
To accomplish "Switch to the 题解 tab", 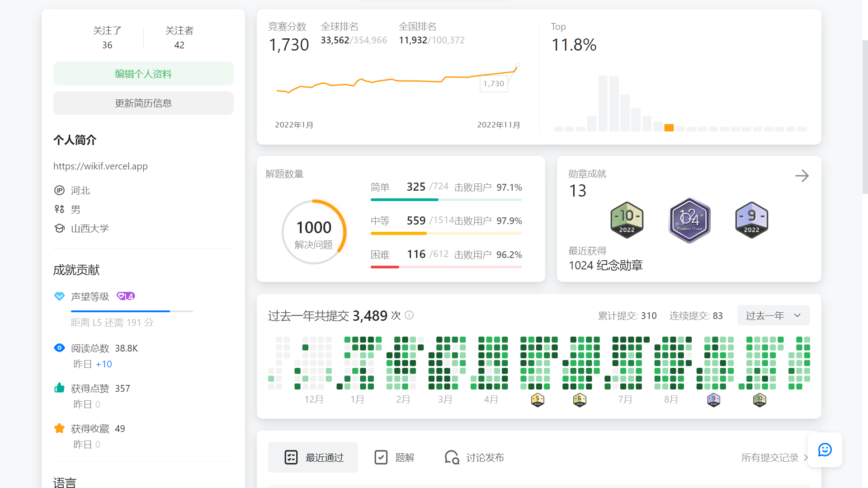I will coord(395,458).
